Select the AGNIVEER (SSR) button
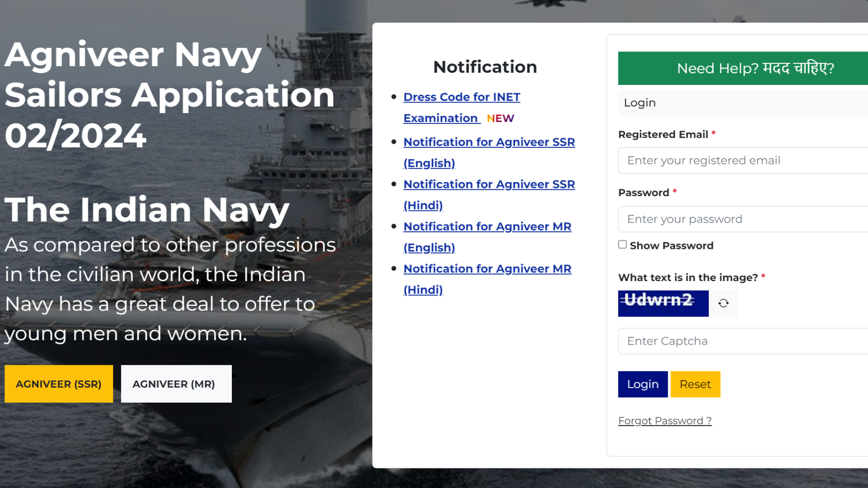 tap(59, 384)
